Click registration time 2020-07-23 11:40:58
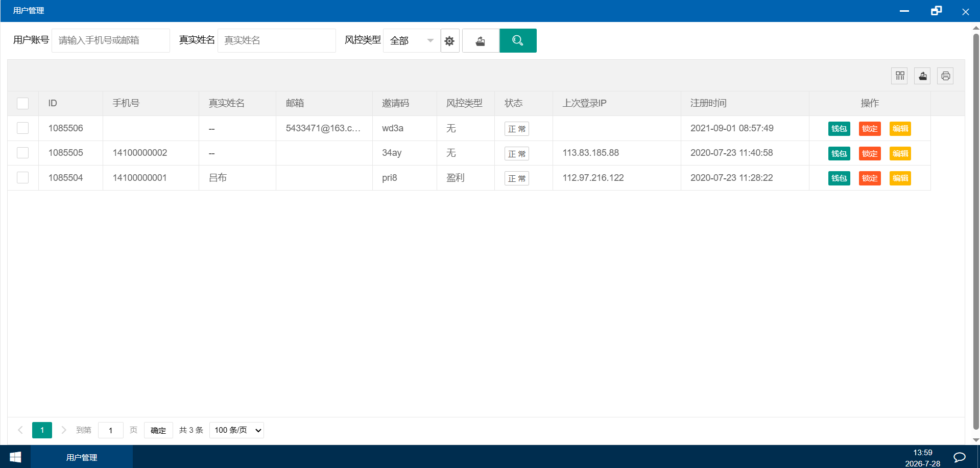This screenshot has width=980, height=468. point(732,153)
